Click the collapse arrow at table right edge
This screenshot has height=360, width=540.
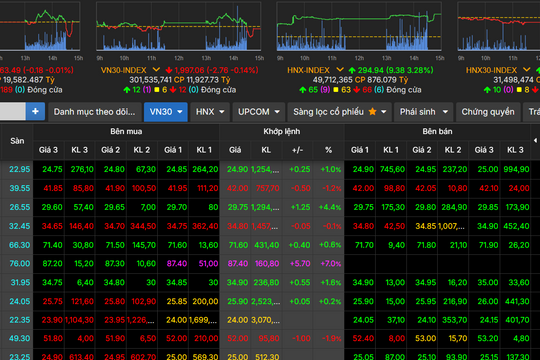(x=535, y=140)
